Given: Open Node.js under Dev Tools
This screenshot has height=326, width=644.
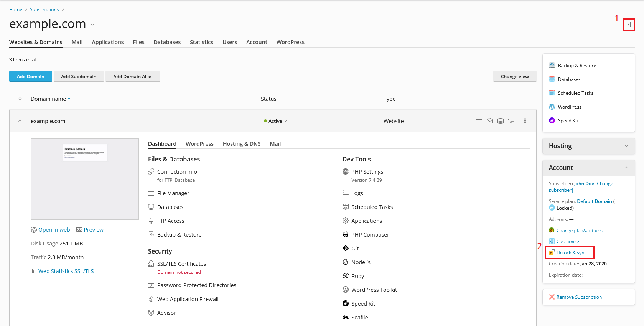Looking at the screenshot, I should pos(361,262).
